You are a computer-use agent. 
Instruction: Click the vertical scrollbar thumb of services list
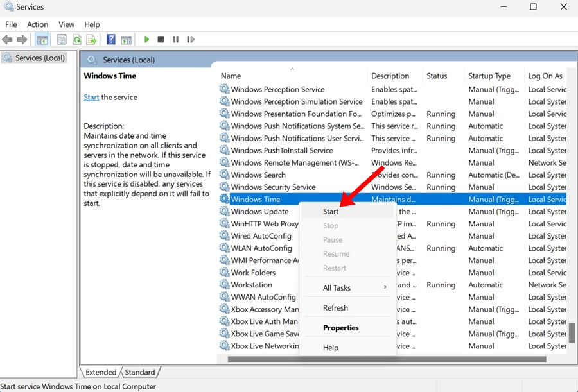pyautogui.click(x=572, y=333)
